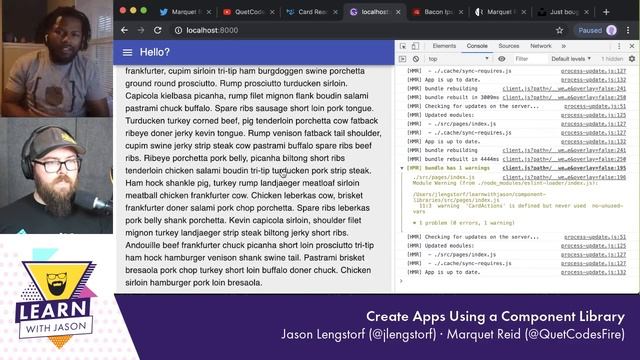Image resolution: width=640 pixels, height=360 pixels.
Task: Click the Hello? app bar title
Action: (154, 52)
